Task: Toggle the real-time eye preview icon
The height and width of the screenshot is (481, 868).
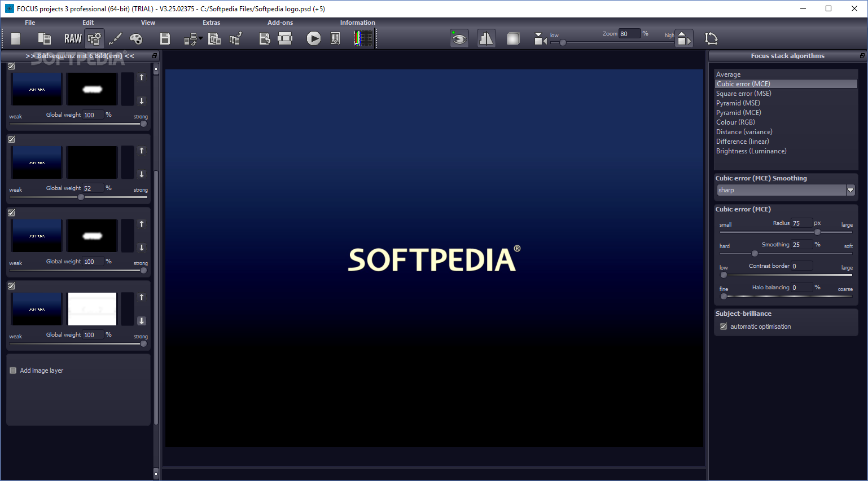Action: (459, 38)
